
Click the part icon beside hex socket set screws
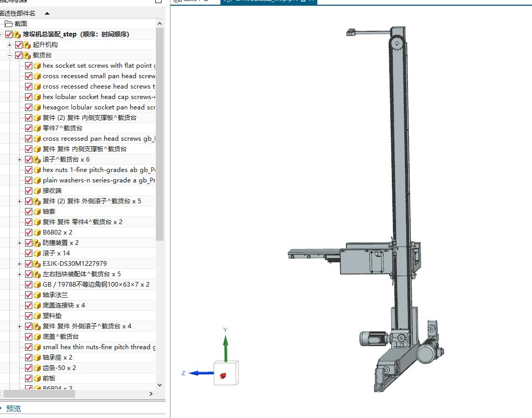37,66
